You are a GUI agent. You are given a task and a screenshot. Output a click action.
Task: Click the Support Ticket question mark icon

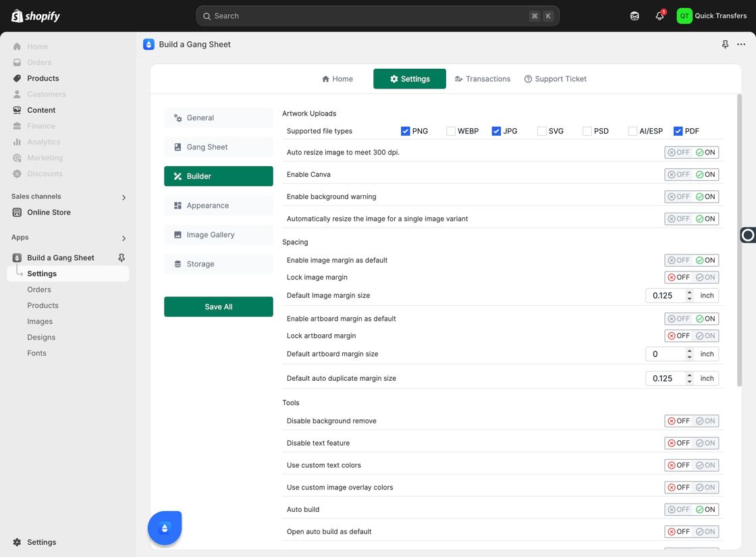click(528, 79)
